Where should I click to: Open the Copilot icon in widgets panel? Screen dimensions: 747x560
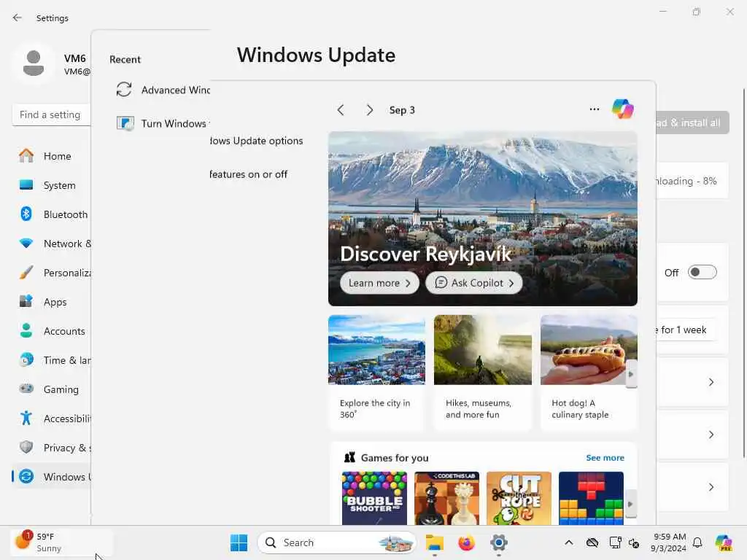pyautogui.click(x=622, y=109)
